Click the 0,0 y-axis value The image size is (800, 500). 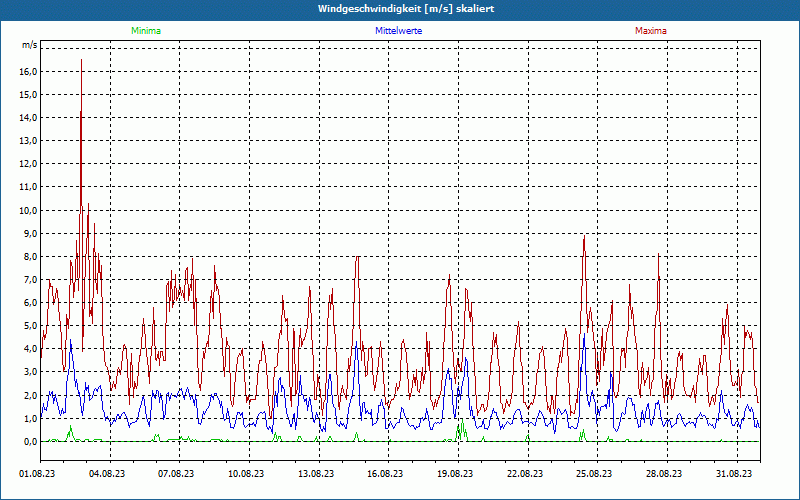click(x=30, y=441)
